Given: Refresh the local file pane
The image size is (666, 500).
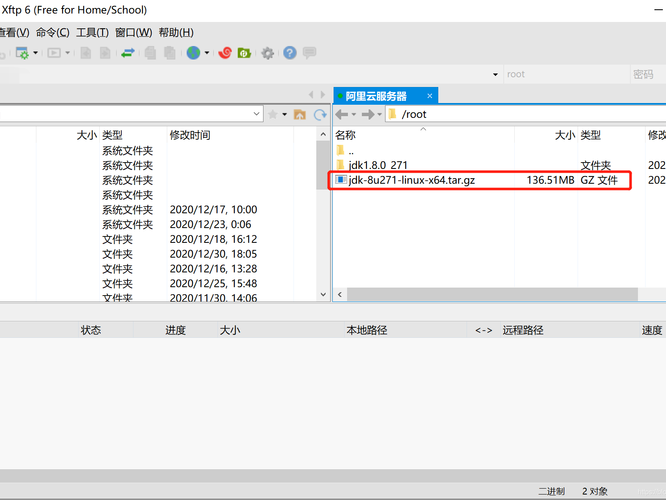Looking at the screenshot, I should [x=320, y=114].
